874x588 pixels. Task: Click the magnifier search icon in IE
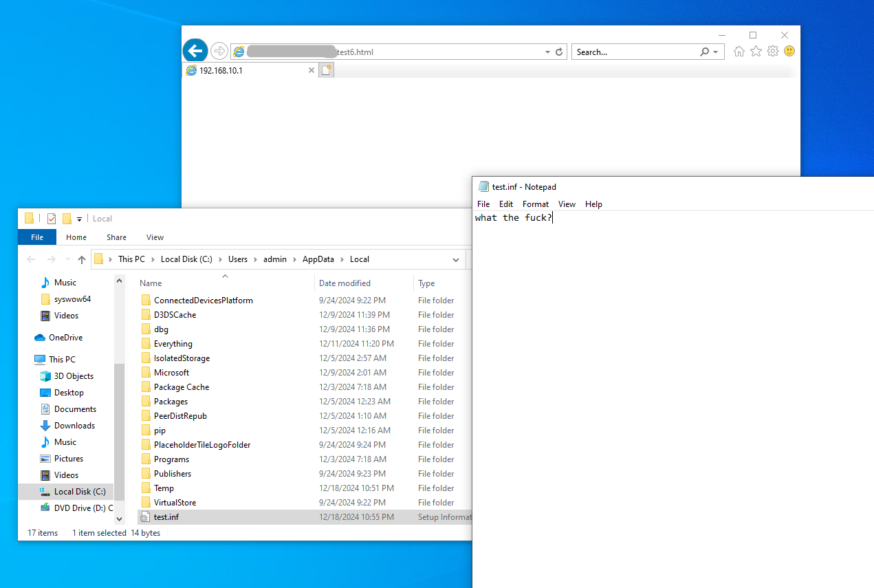[x=704, y=52]
